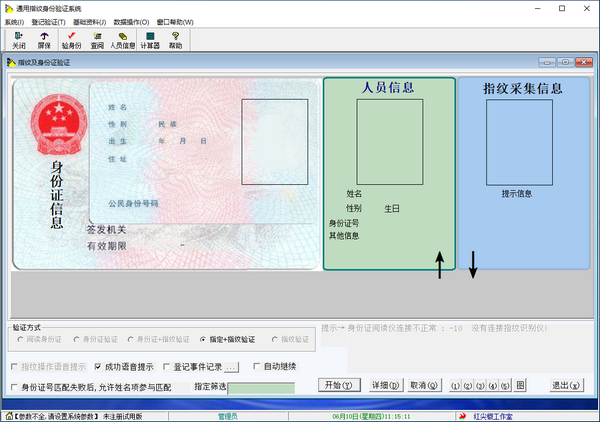Check the 登记事件记录 option
600x422 pixels.
pos(166,366)
